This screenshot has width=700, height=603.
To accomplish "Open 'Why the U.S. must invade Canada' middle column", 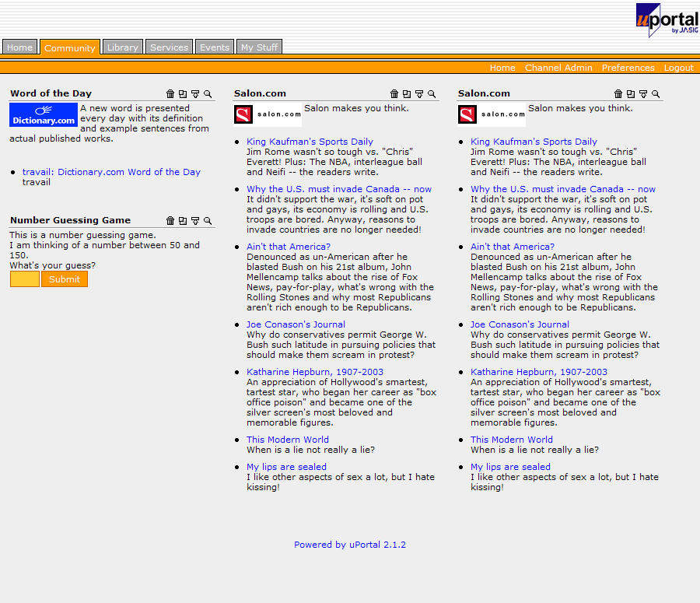I will pyautogui.click(x=339, y=189).
